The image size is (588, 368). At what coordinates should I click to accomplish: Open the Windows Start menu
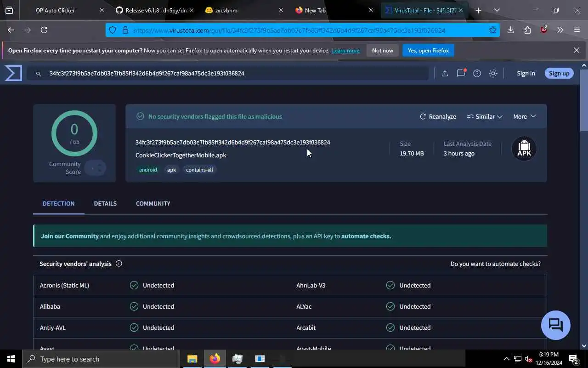(x=11, y=359)
